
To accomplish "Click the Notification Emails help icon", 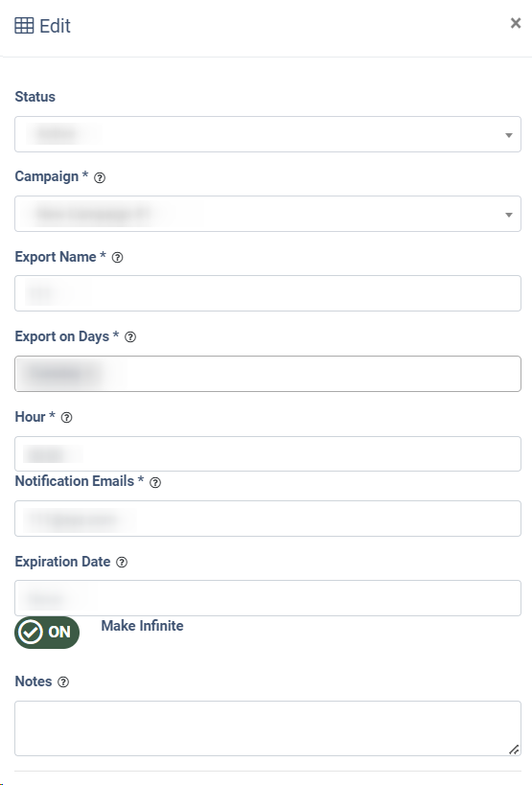I will (x=155, y=483).
